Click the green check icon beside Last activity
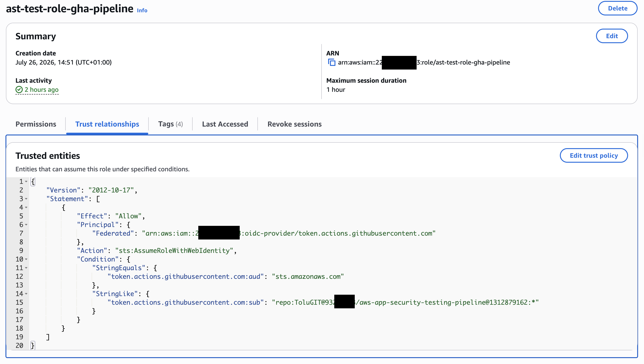 point(19,90)
